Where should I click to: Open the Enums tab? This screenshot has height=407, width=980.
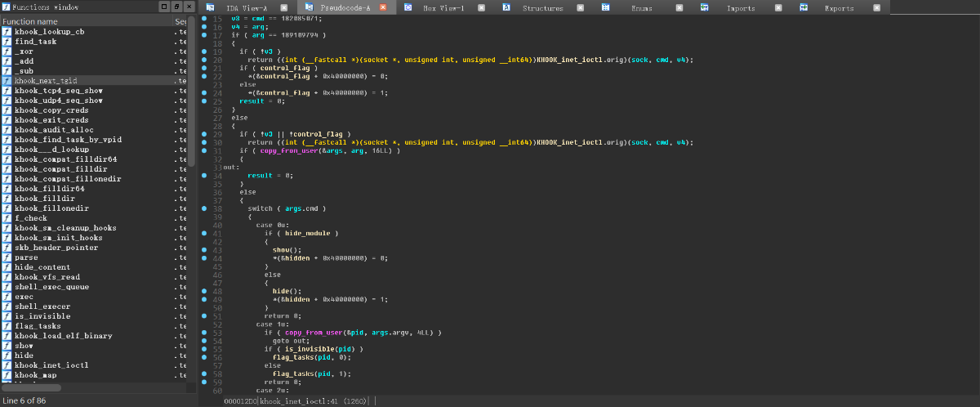(641, 7)
